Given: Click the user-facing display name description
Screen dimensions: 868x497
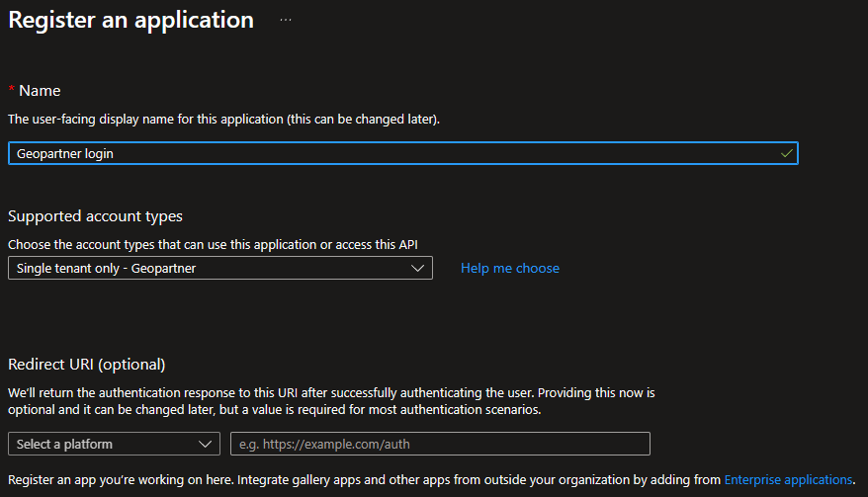Looking at the screenshot, I should 223,119.
